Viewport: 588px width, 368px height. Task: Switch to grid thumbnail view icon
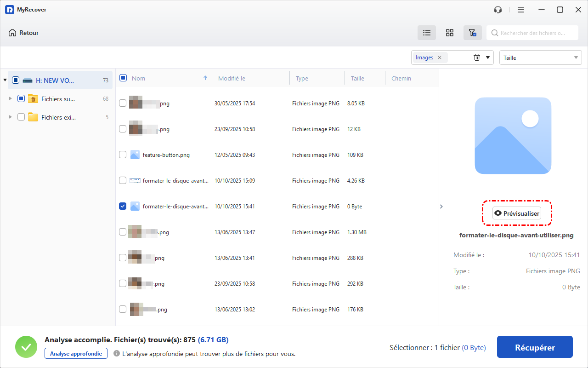click(450, 33)
